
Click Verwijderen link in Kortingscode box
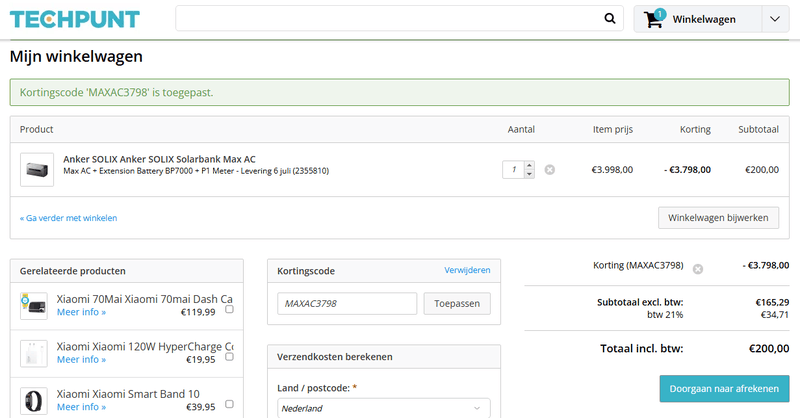(467, 270)
